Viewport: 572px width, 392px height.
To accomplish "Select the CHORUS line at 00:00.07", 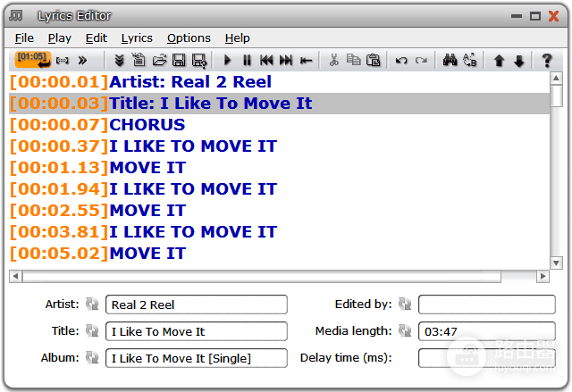I will click(x=279, y=125).
